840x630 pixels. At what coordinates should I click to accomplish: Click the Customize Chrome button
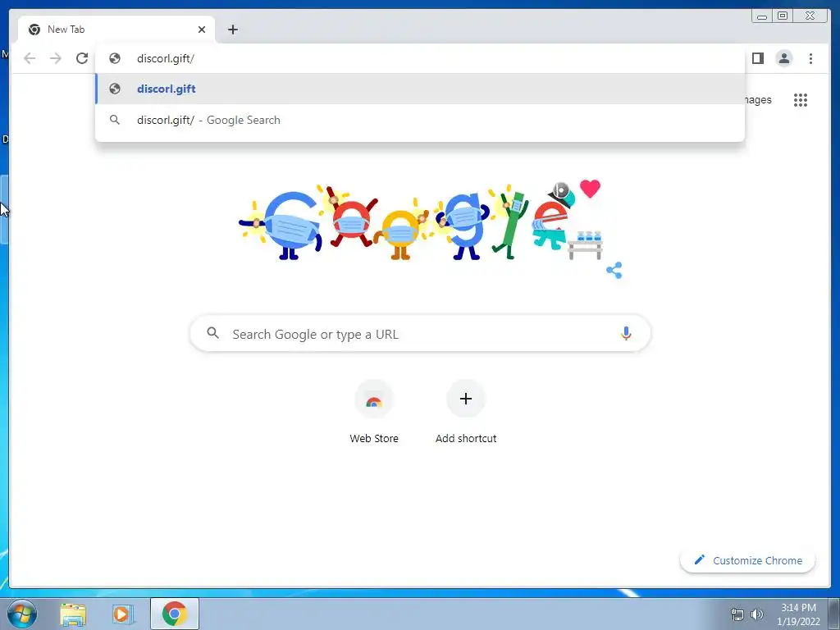pos(747,560)
